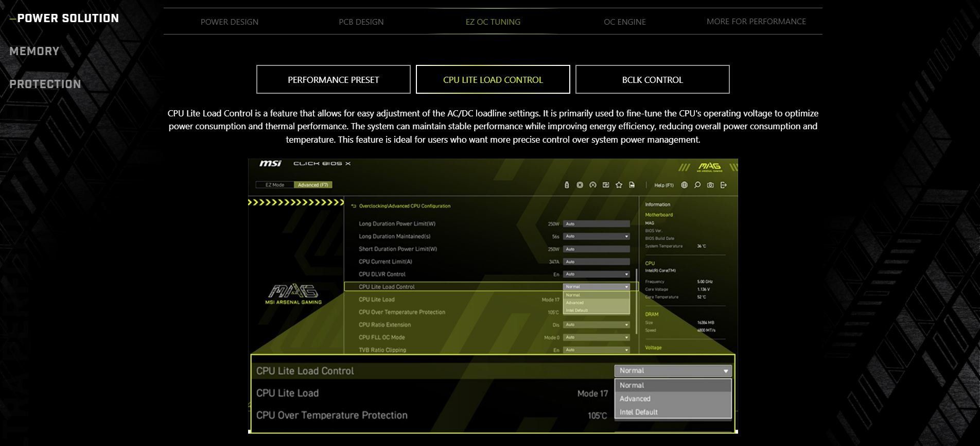Screen dimensions: 980x446
Task: Click the BCLK Control button
Action: (x=653, y=79)
